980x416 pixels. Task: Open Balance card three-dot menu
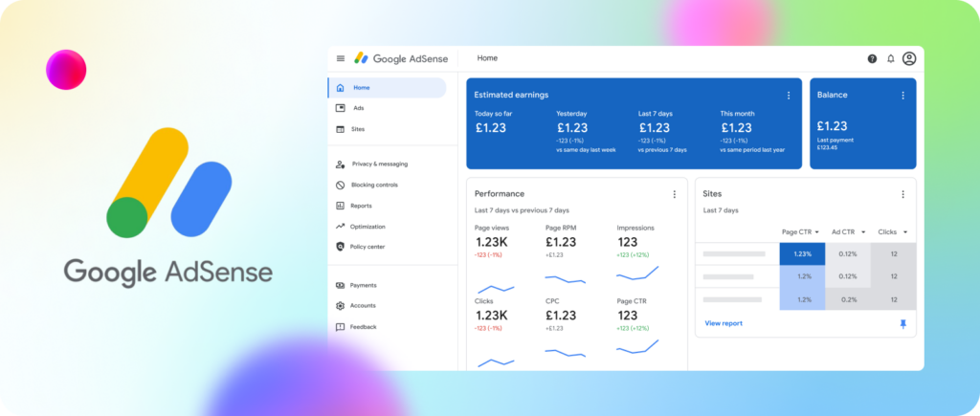point(902,96)
